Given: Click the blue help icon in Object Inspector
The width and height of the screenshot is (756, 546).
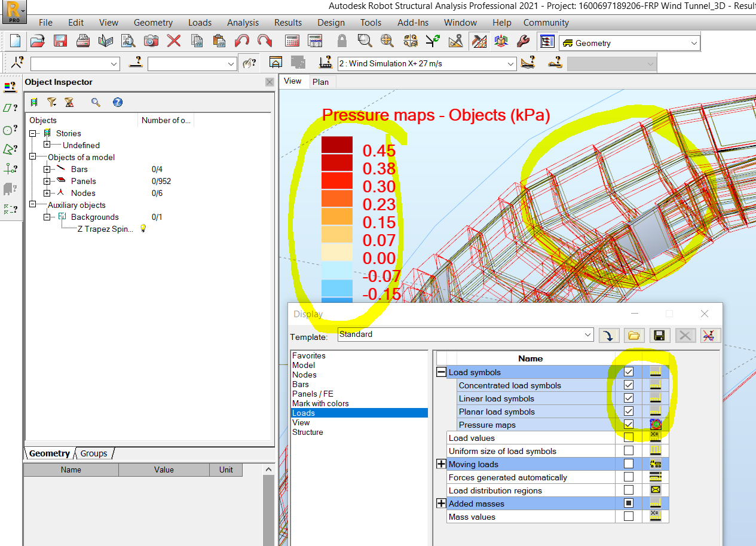Looking at the screenshot, I should tap(118, 102).
